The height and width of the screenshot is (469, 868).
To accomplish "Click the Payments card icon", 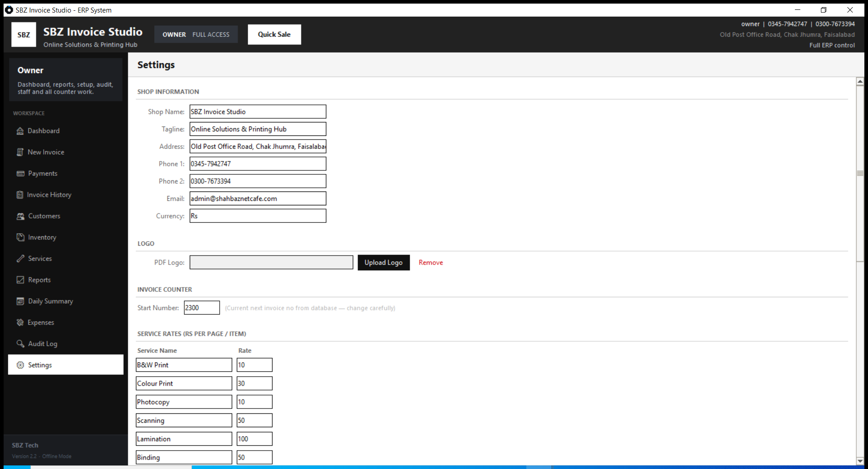I will coord(20,174).
